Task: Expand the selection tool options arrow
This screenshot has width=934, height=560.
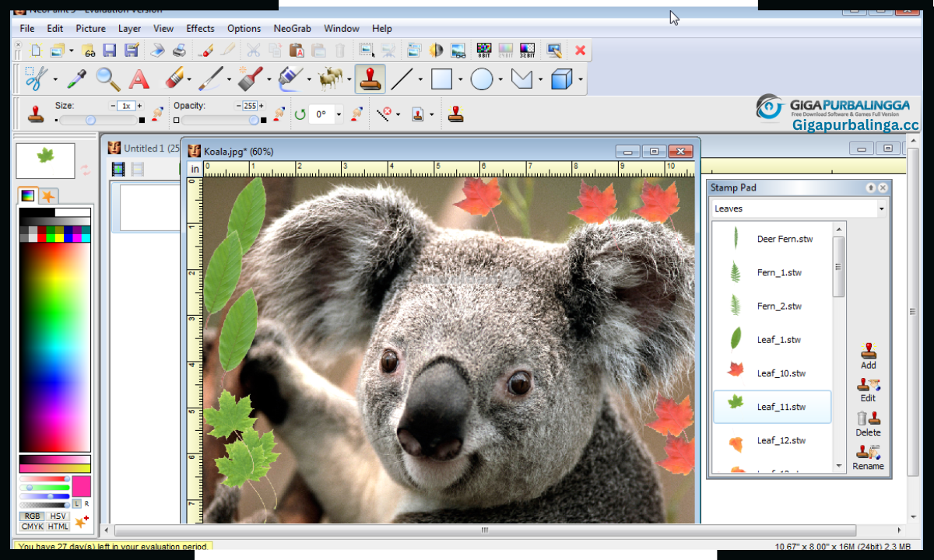Action: pyautogui.click(x=55, y=79)
